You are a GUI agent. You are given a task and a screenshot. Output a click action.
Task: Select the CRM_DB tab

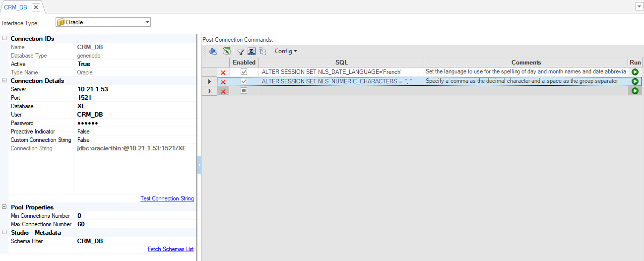click(x=15, y=7)
